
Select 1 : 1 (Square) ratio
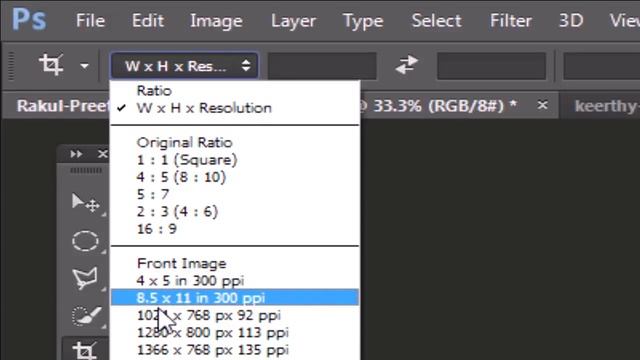[x=235, y=160]
